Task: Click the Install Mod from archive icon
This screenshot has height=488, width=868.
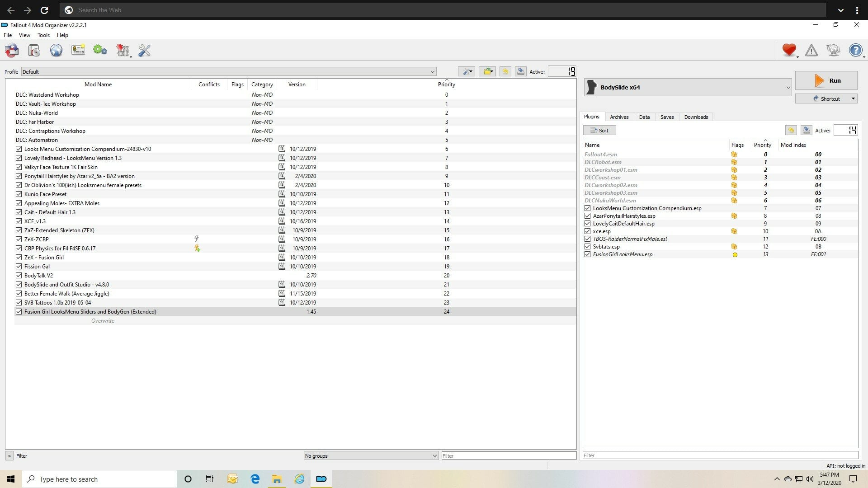Action: (x=34, y=50)
